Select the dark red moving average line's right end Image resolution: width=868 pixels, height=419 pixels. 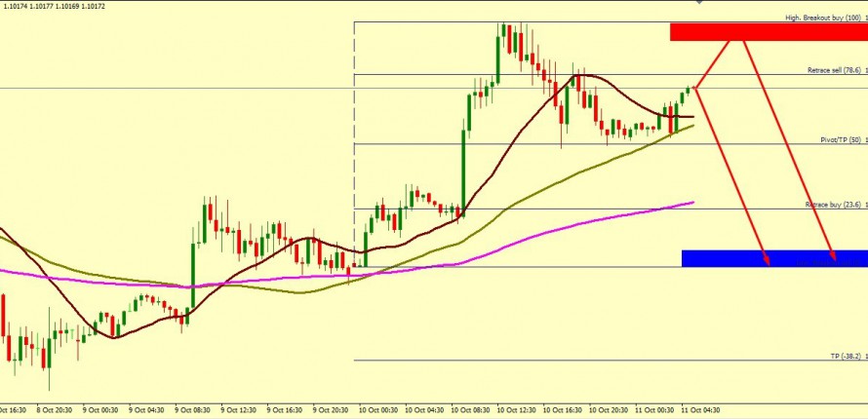point(691,117)
